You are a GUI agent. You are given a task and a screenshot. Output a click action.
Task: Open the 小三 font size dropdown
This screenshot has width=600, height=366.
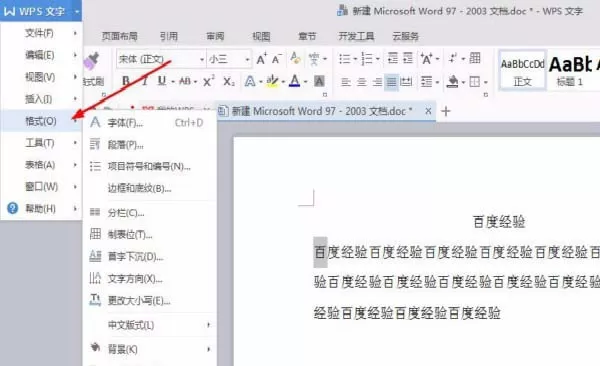248,59
